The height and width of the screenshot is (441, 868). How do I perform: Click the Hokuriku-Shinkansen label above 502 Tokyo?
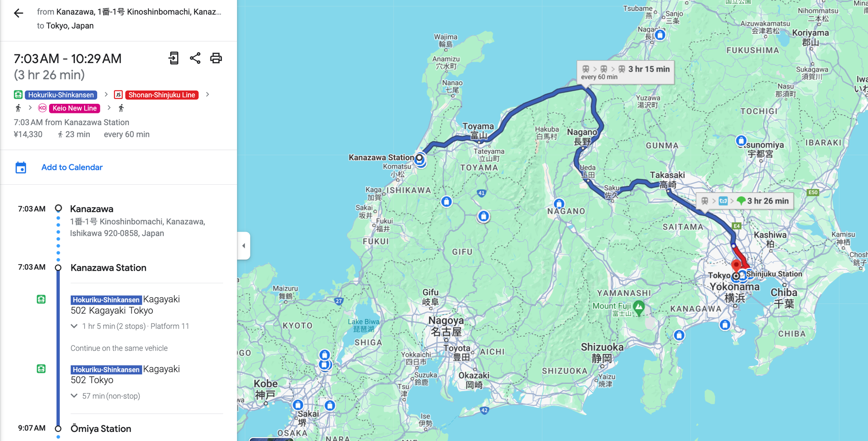coord(106,370)
